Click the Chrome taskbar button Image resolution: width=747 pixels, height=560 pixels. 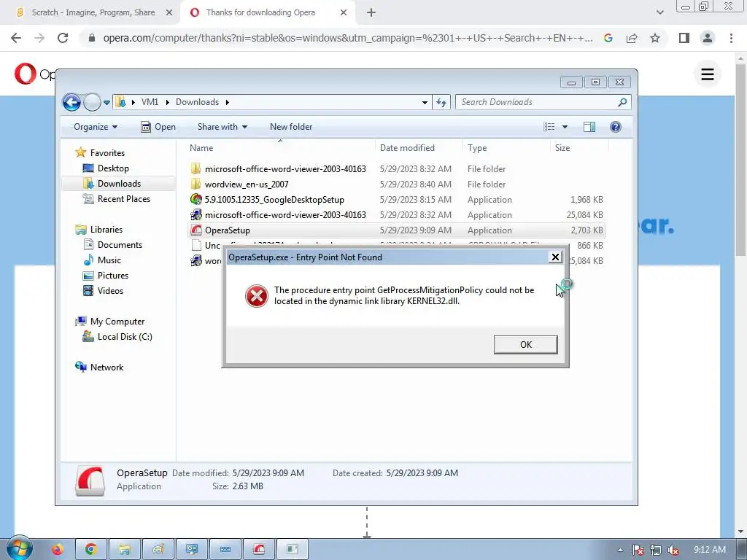pyautogui.click(x=91, y=550)
